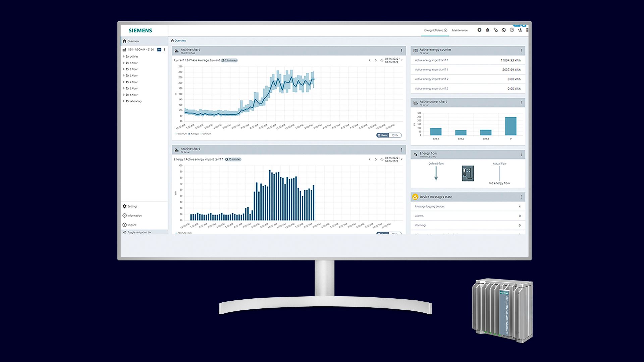Expand the 3.Floor tree node
Viewport: 644px width, 362px height.
tap(123, 75)
